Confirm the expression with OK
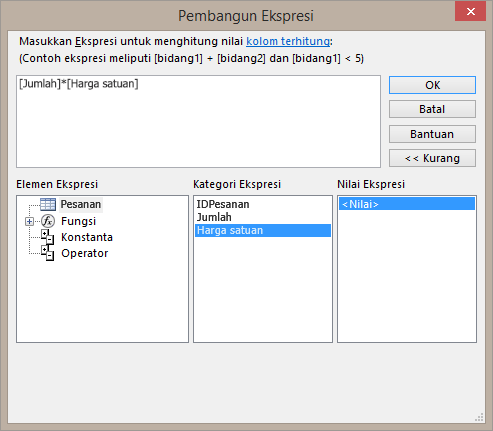Viewport: 493px width, 431px height. pos(432,85)
